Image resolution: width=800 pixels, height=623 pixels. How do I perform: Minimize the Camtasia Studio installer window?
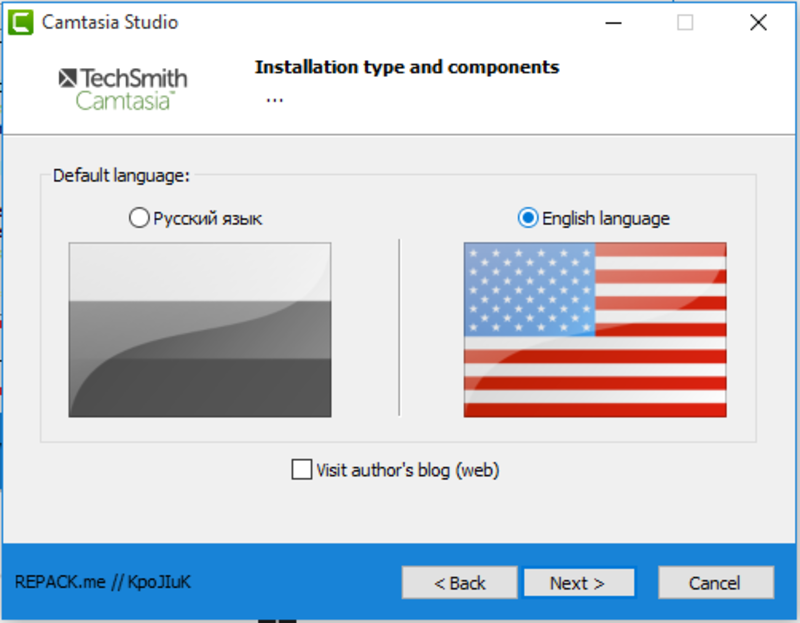[613, 22]
